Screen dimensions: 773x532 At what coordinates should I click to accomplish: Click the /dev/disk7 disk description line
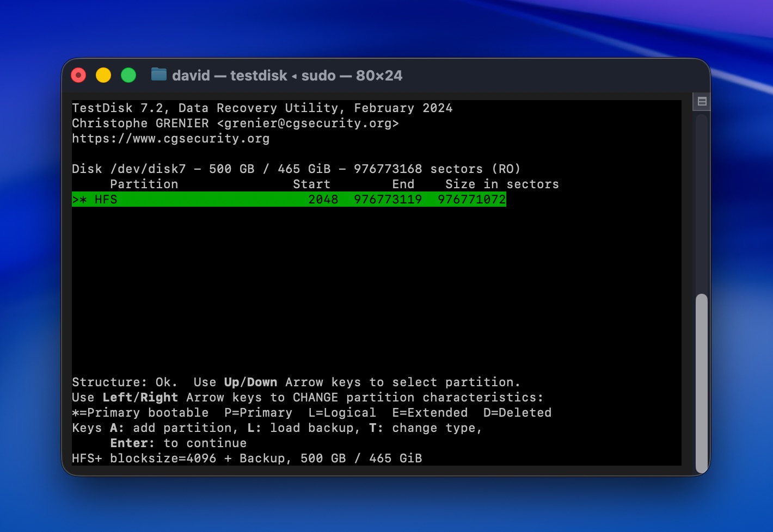tap(296, 169)
